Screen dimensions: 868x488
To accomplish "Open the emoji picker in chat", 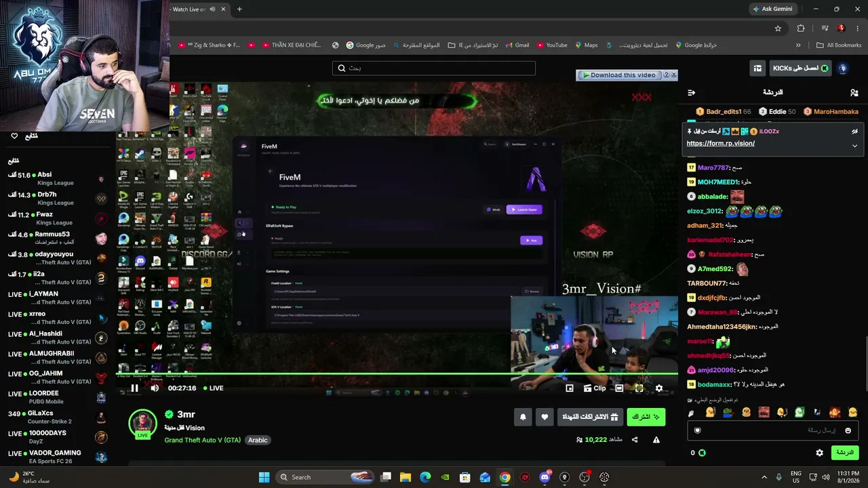I will tap(848, 430).
